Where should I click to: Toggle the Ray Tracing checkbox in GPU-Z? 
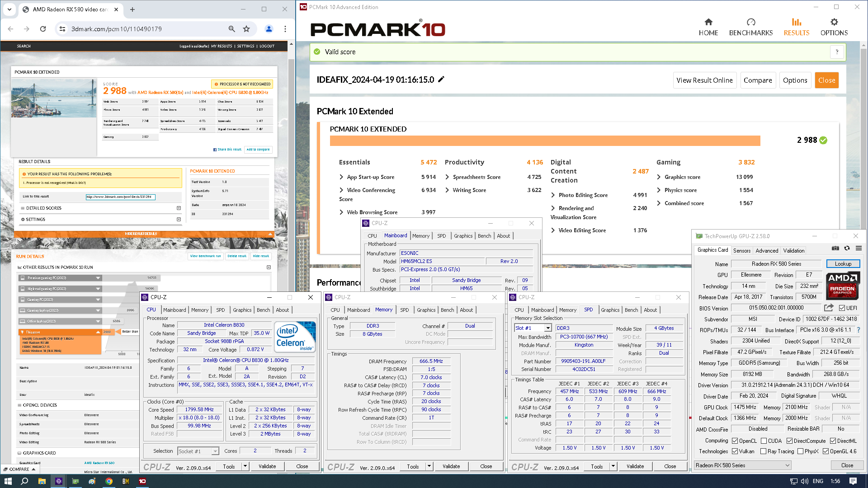pos(764,451)
